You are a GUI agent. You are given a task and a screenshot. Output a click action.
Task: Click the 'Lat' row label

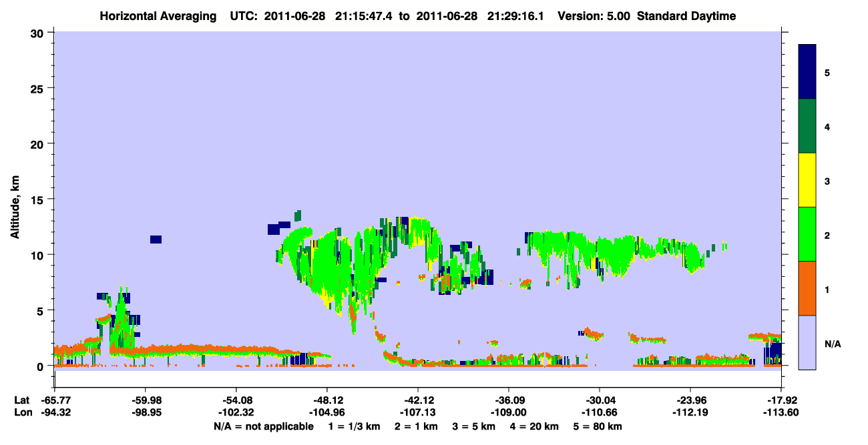point(21,400)
